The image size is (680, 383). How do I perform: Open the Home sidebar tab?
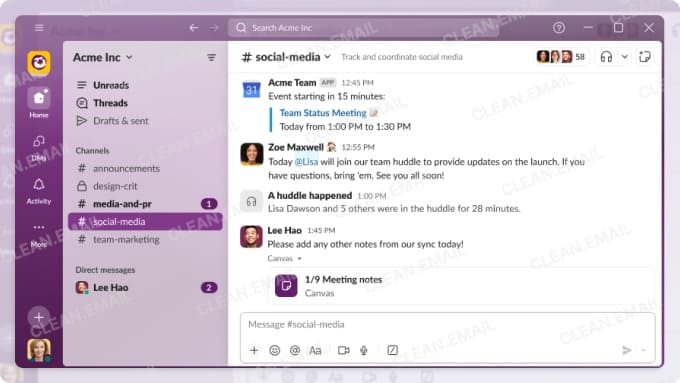39,103
